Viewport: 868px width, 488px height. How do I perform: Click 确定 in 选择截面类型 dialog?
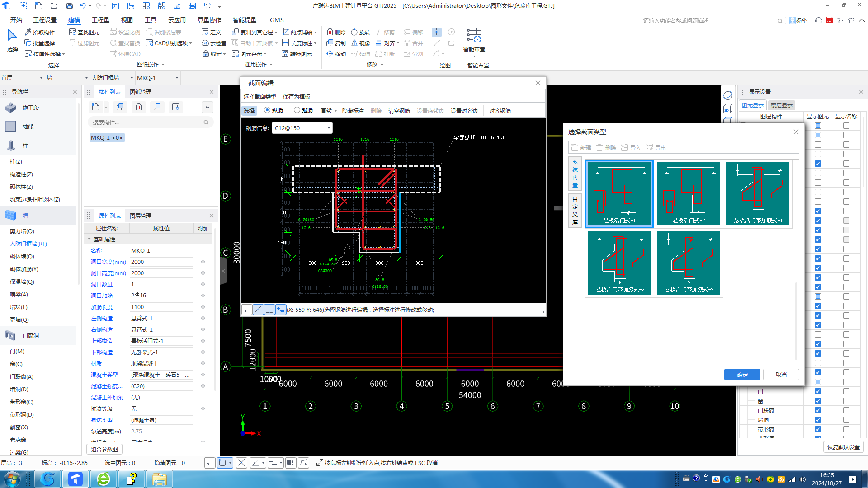pyautogui.click(x=742, y=375)
